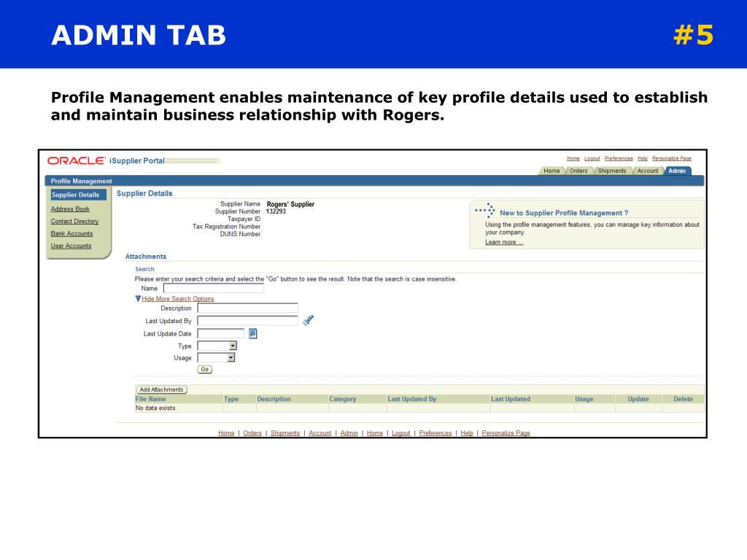Switch to the Shipments tab
Screen dimensions: 747x560
[x=612, y=171]
